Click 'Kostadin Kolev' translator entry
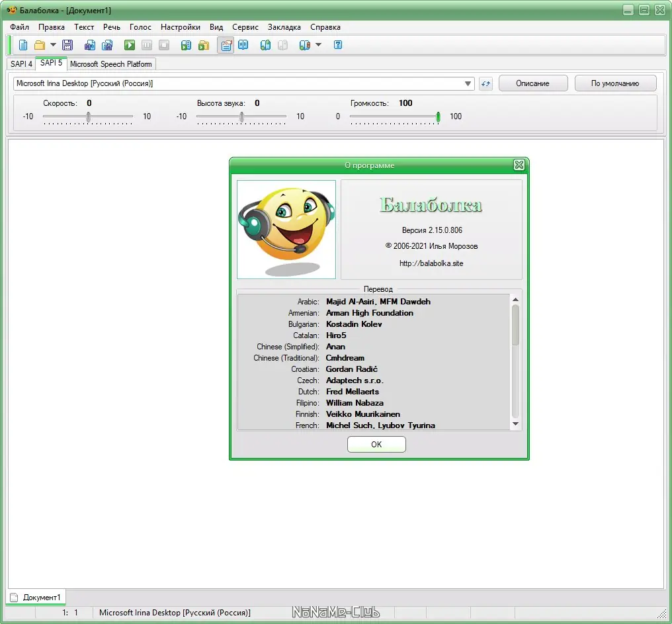672x624 pixels. click(354, 324)
